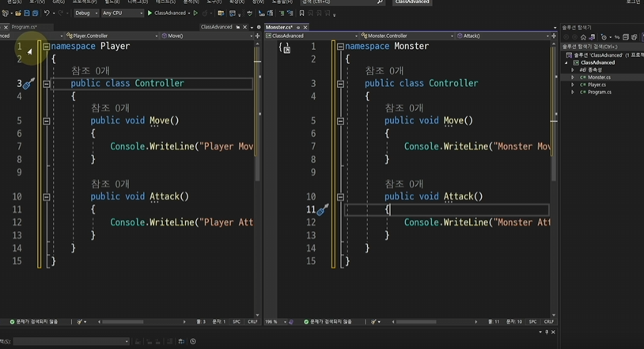
Task: Collapse the Monster Attack() method fold toggle
Action: 340,197
